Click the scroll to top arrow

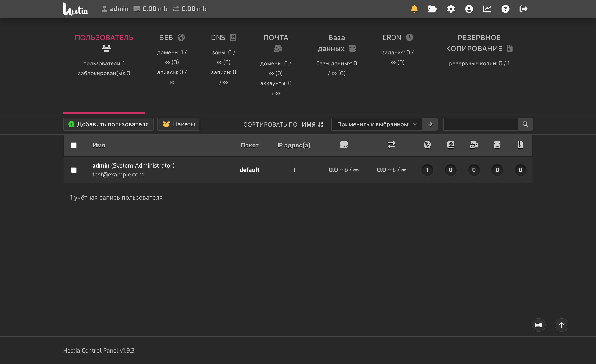[x=561, y=325]
